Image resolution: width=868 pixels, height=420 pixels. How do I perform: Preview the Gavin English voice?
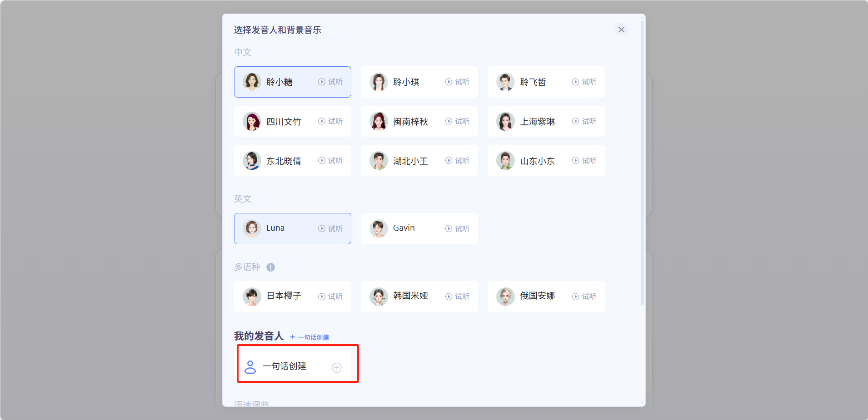click(x=457, y=229)
